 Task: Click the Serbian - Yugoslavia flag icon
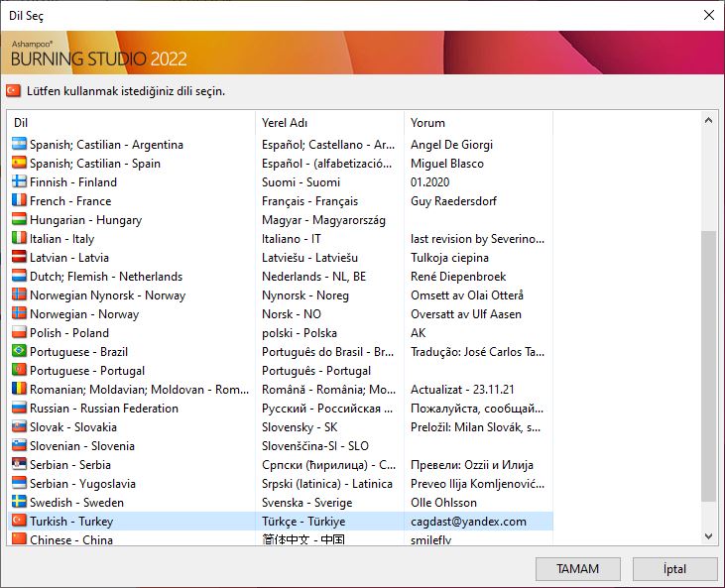click(19, 483)
